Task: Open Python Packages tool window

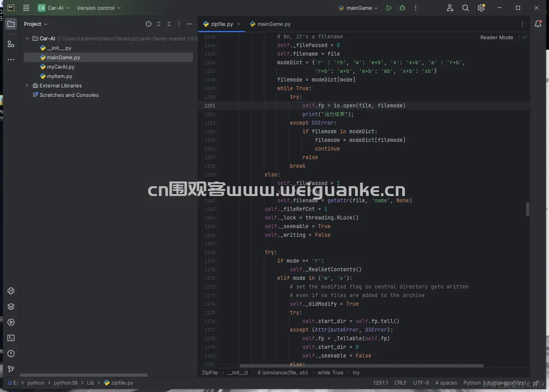Action: (11, 307)
